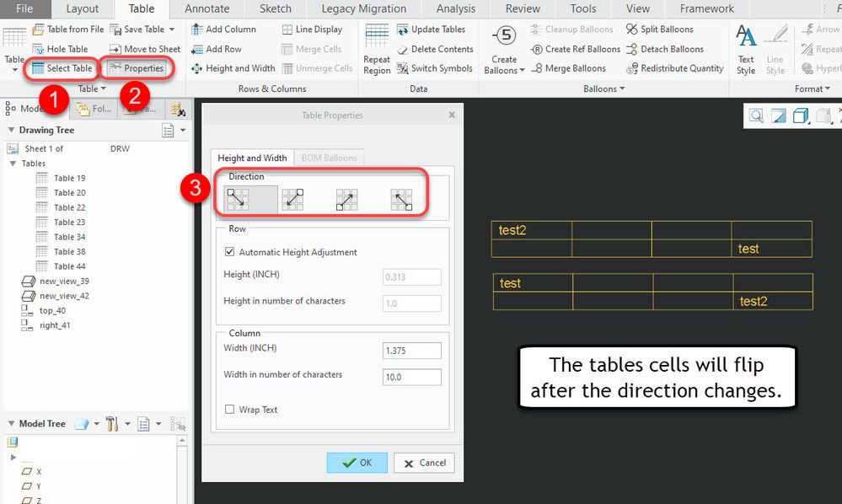Switch to the Annotate tab
This screenshot has width=842, height=504.
(206, 8)
